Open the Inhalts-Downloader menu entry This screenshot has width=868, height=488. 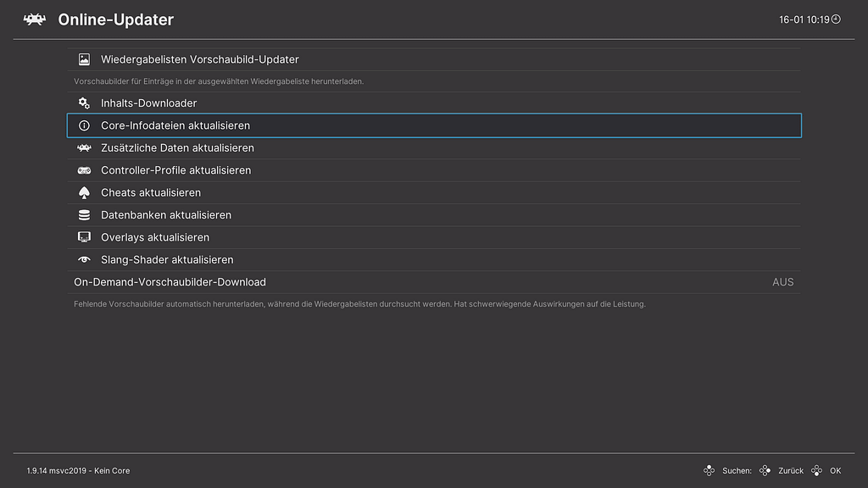[148, 103]
